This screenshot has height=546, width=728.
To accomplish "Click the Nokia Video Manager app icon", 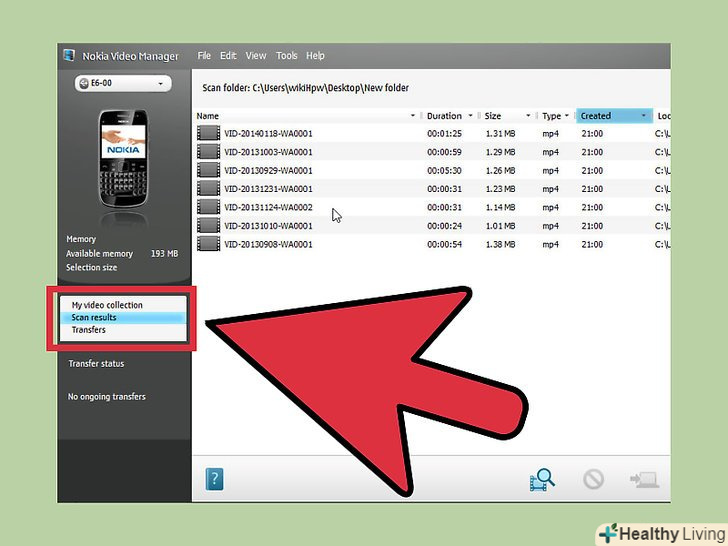I will pos(69,56).
